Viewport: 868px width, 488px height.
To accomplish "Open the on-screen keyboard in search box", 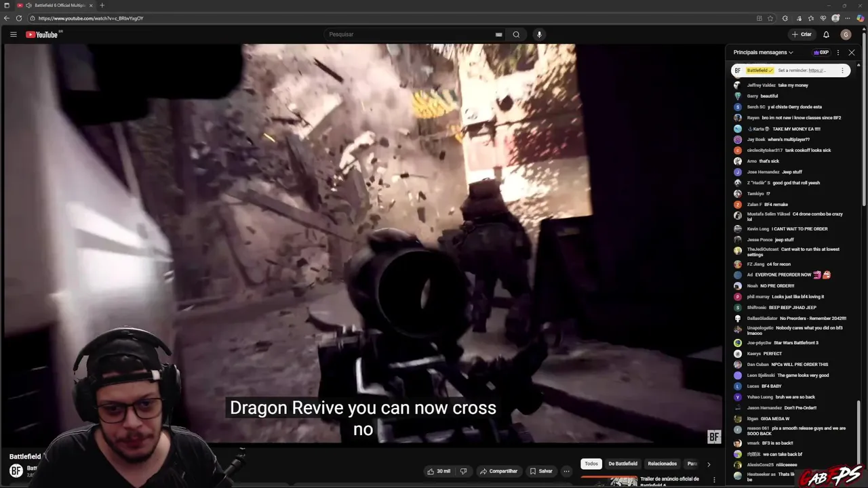I will tap(498, 35).
